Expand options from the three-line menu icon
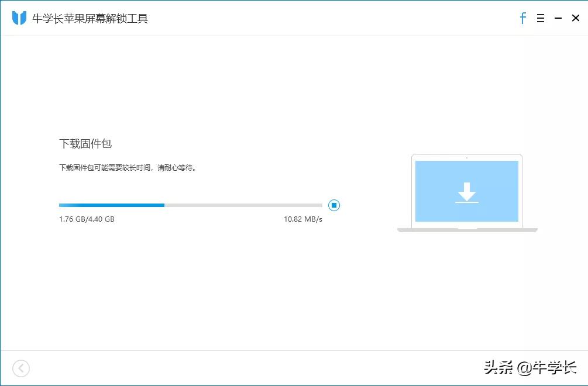The width and height of the screenshot is (588, 386). (540, 18)
